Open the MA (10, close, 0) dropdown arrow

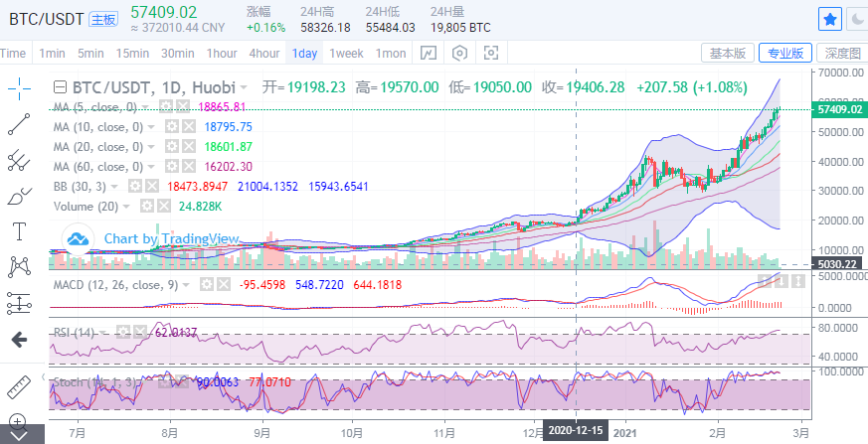pyautogui.click(x=151, y=127)
